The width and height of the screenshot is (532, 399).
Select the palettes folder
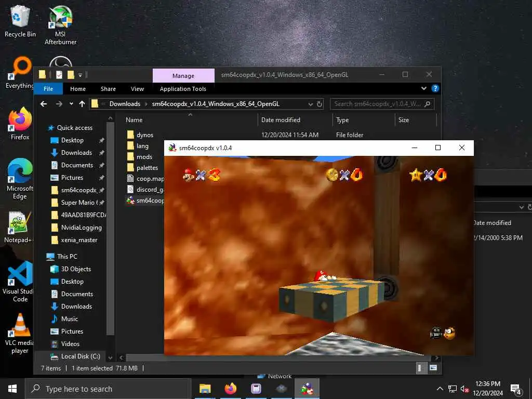pyautogui.click(x=142, y=168)
